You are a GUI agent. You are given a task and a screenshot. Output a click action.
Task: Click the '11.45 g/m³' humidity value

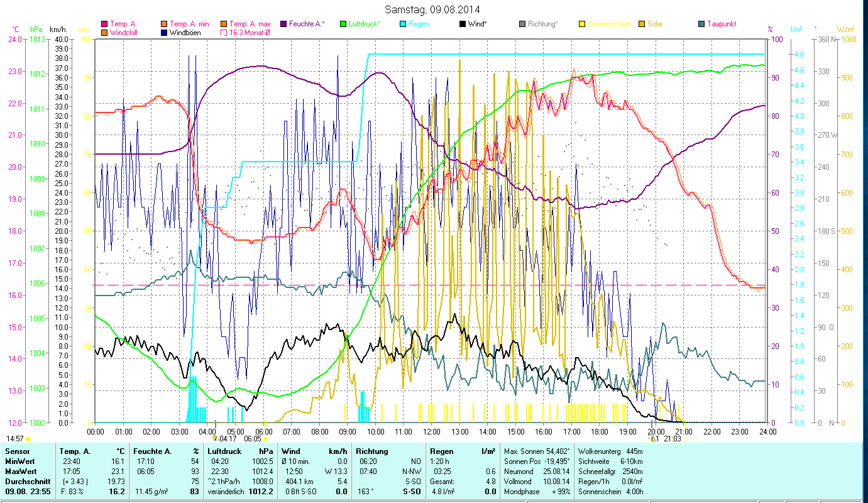point(153,492)
